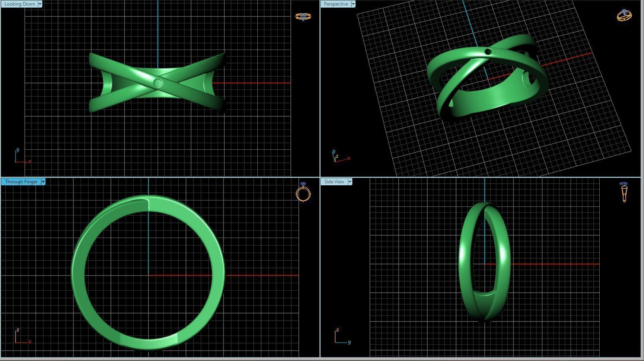Open the Through Finger viewport dropdown arrow
This screenshot has height=361, width=644.
click(x=43, y=182)
